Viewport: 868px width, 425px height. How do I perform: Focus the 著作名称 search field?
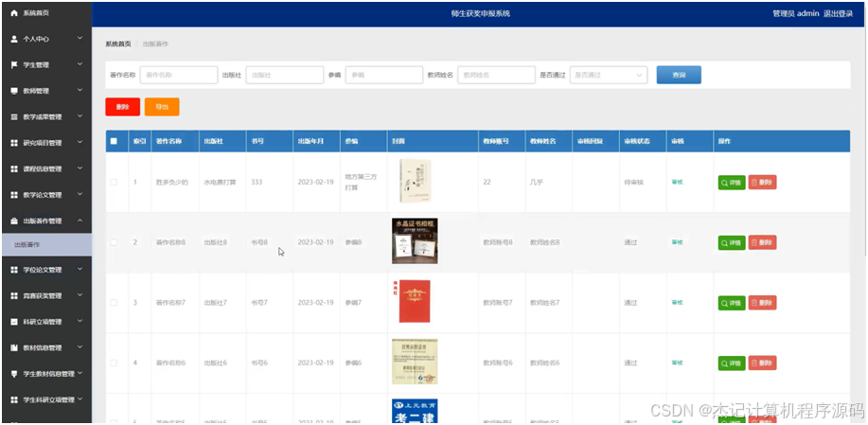pos(179,75)
